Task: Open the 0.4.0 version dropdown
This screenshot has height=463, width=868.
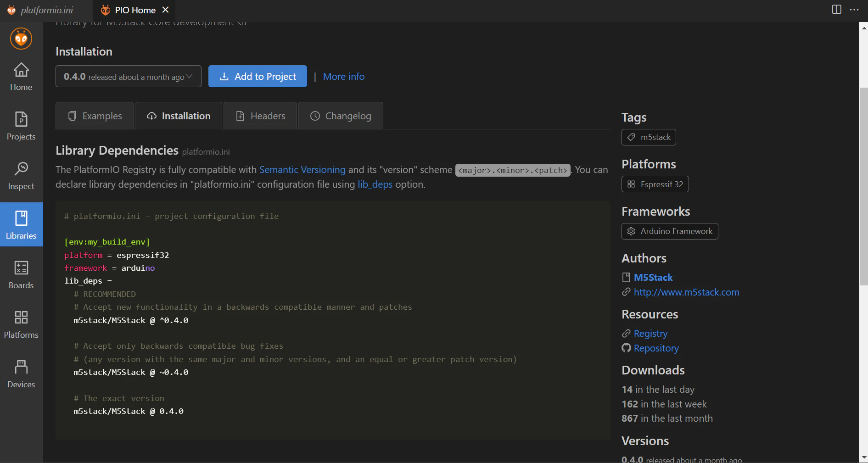Action: pyautogui.click(x=129, y=76)
